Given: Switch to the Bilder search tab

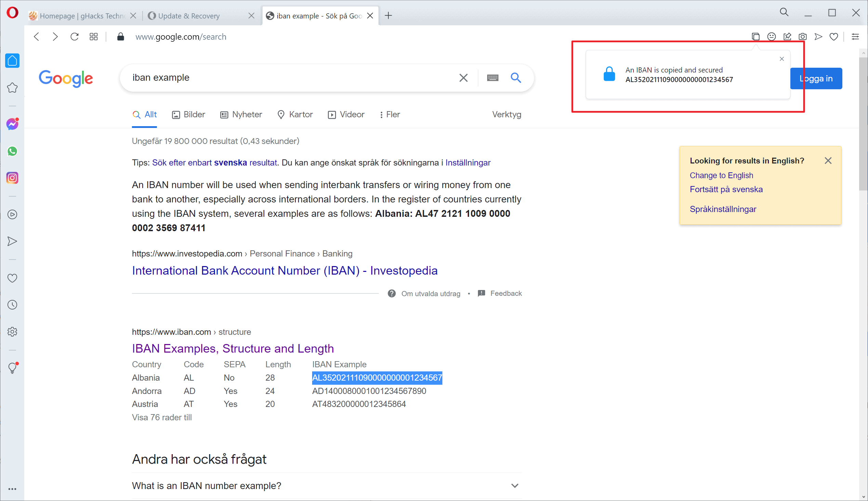Looking at the screenshot, I should coord(188,115).
